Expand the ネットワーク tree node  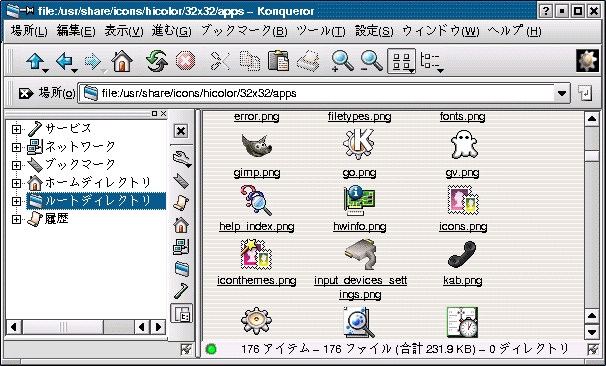tap(16, 147)
